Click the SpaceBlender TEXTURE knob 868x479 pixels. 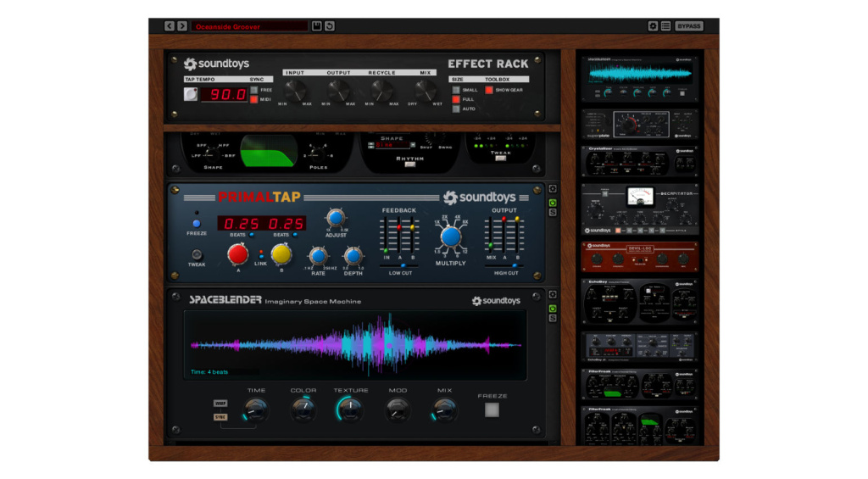[350, 410]
